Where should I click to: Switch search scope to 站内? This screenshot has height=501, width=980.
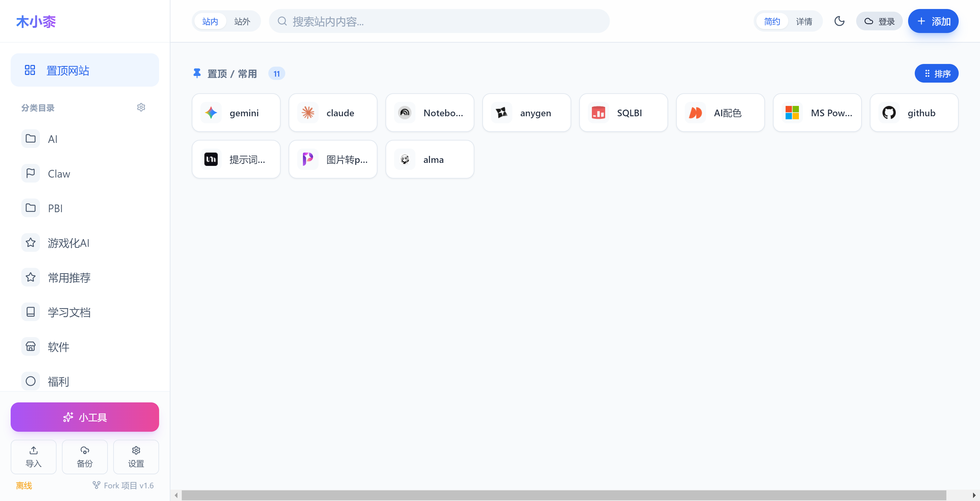point(210,21)
